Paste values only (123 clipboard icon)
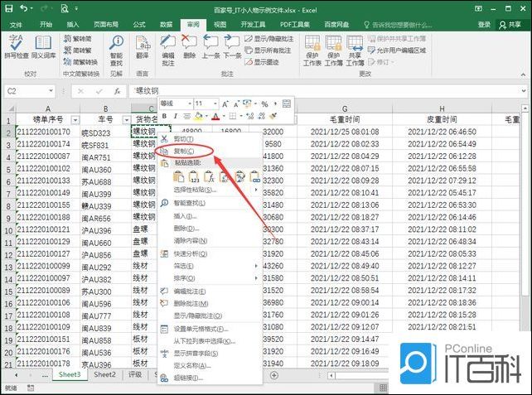The image size is (532, 395). (x=194, y=176)
